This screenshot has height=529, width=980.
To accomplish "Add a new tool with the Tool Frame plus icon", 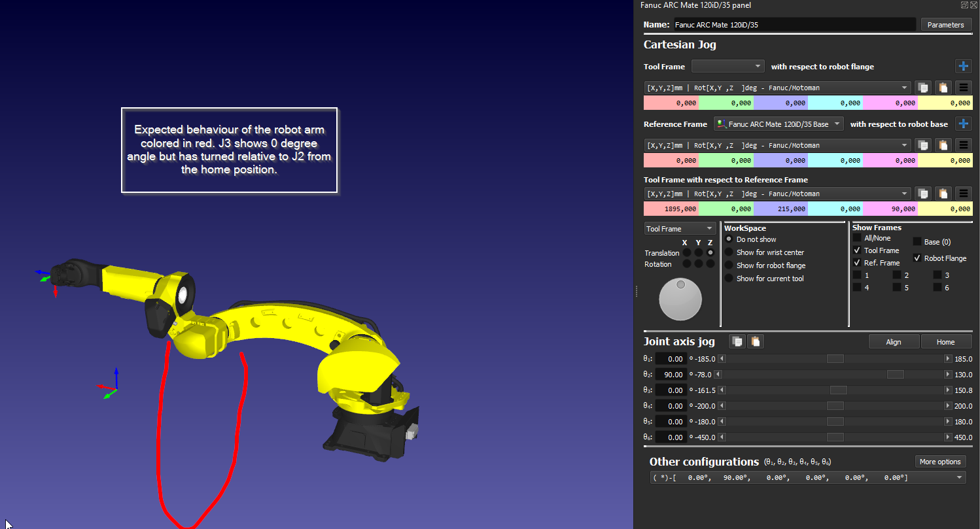I will tap(963, 66).
